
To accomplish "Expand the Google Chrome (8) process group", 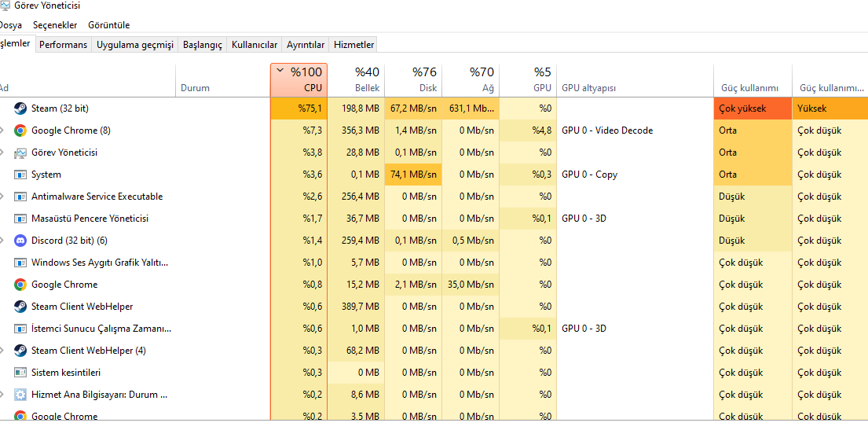I will click(2, 130).
